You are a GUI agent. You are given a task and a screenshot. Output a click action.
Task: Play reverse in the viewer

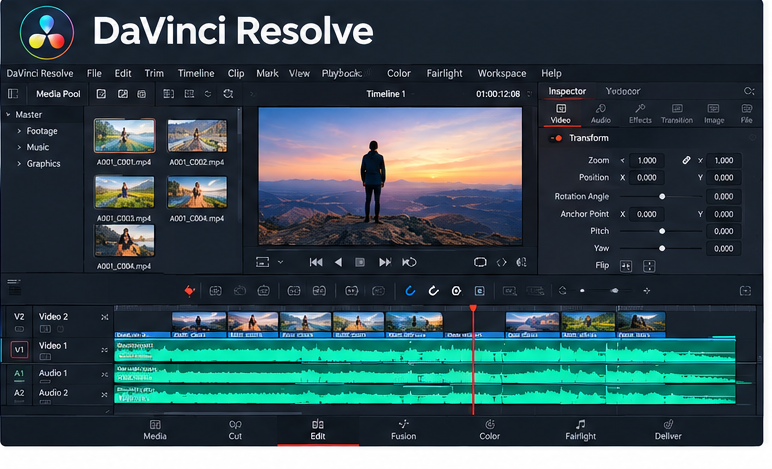tap(338, 262)
